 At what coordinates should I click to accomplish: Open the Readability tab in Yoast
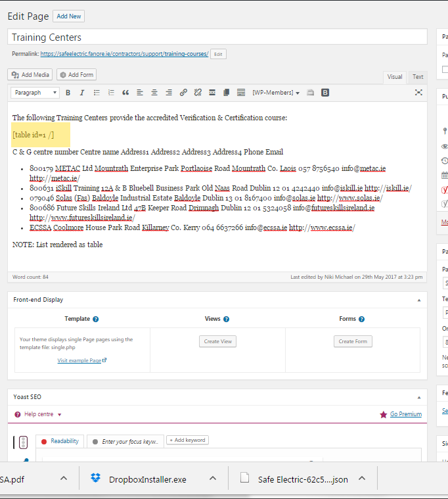click(60, 441)
